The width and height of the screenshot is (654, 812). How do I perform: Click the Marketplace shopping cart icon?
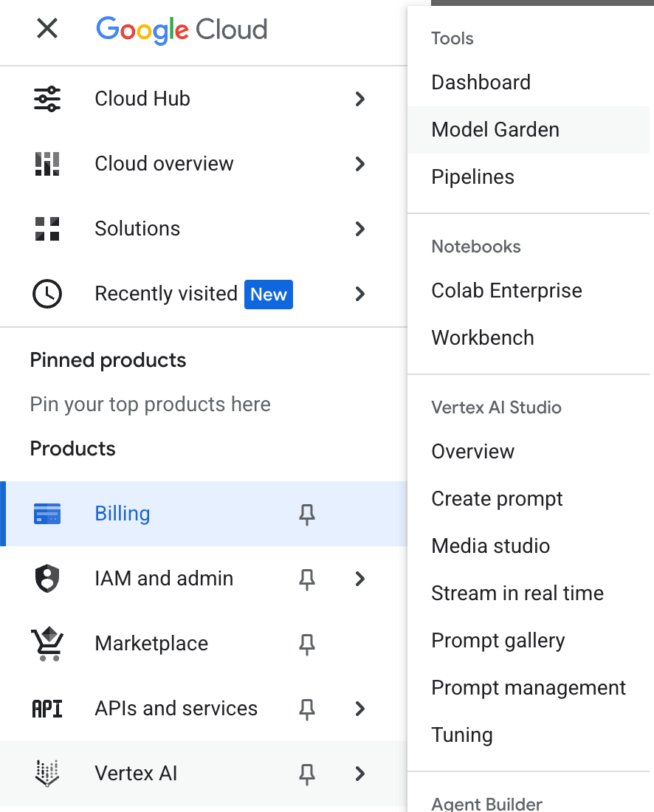47,644
